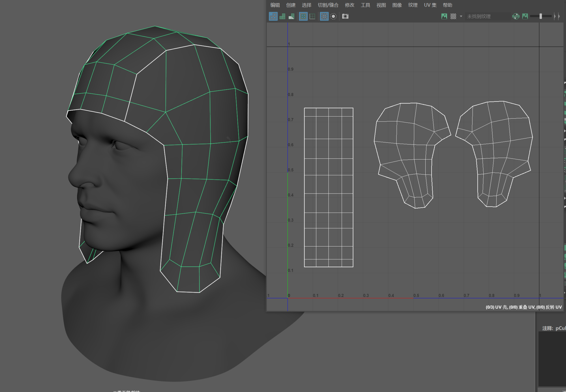
Task: Toggle the pixel snap grid icon
Action: click(x=324, y=16)
